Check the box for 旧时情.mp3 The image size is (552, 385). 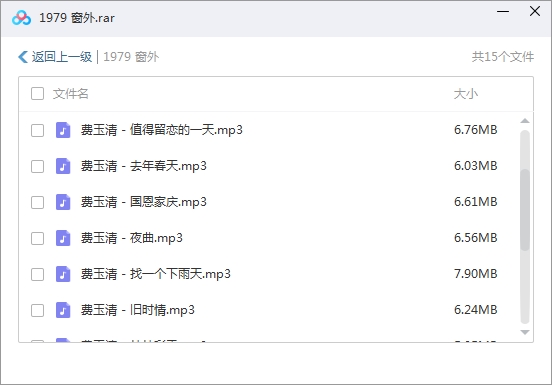pyautogui.click(x=37, y=310)
